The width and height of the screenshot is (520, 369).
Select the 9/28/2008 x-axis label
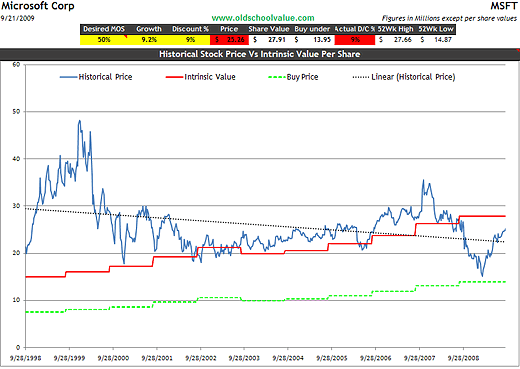pos(463,358)
